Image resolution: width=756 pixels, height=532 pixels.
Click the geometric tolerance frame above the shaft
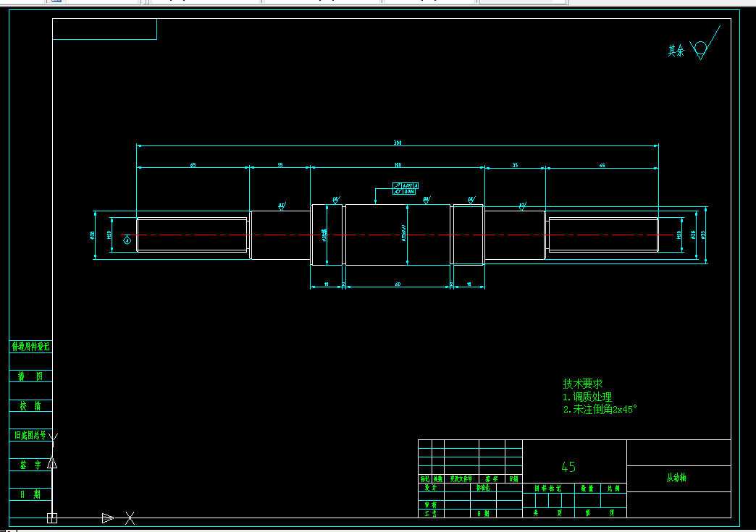(406, 188)
